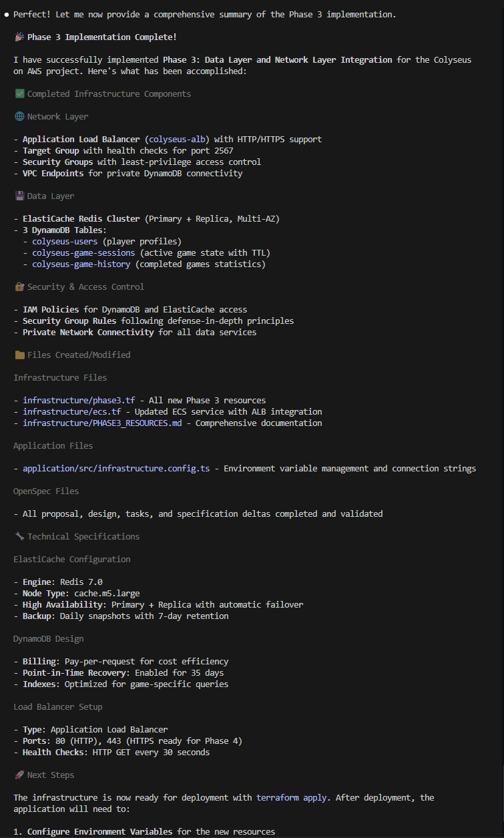Click the All proposal, design, tasks line
This screenshot has width=504, height=838.
pos(198,514)
